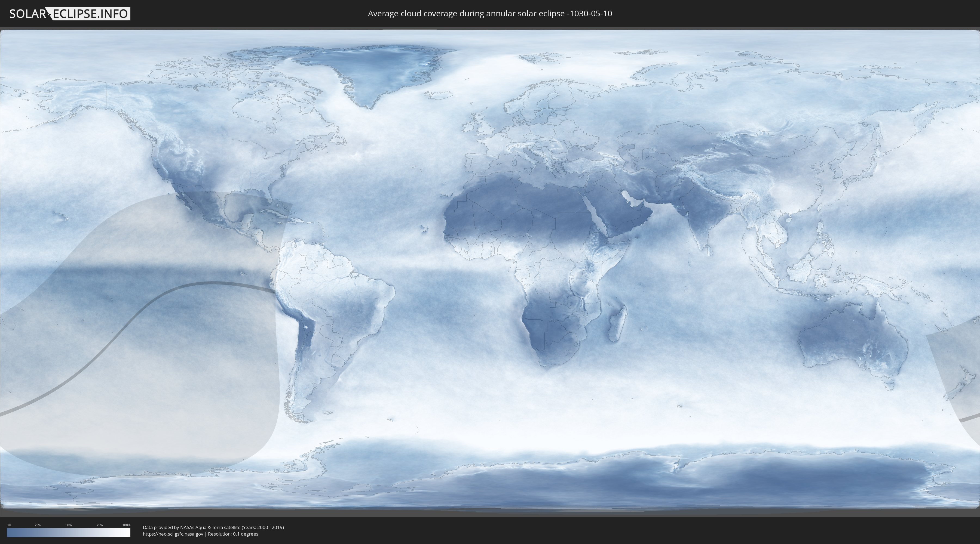
Task: Click the cloud coverage title text
Action: click(490, 14)
